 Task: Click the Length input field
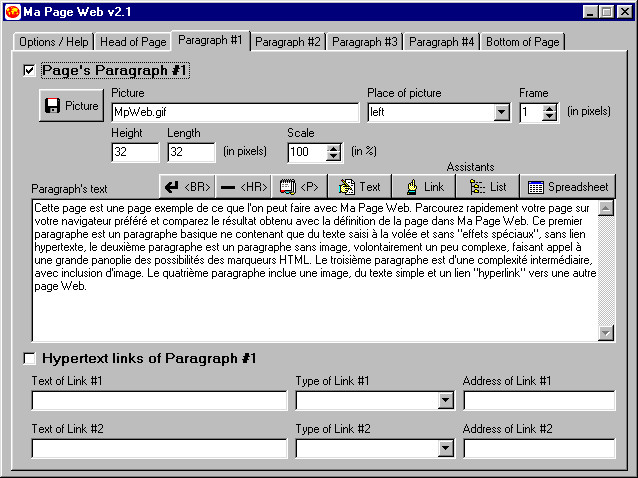coord(191,152)
